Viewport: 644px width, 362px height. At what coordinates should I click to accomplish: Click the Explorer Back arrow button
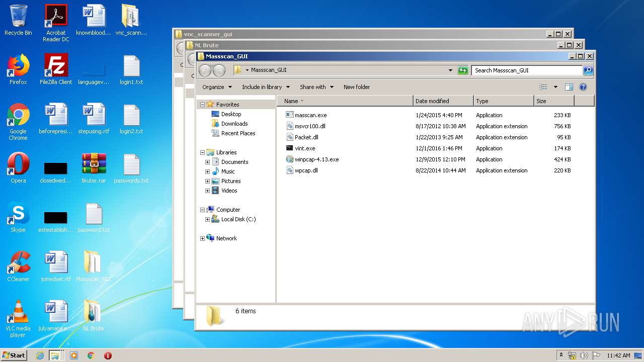tap(205, 70)
